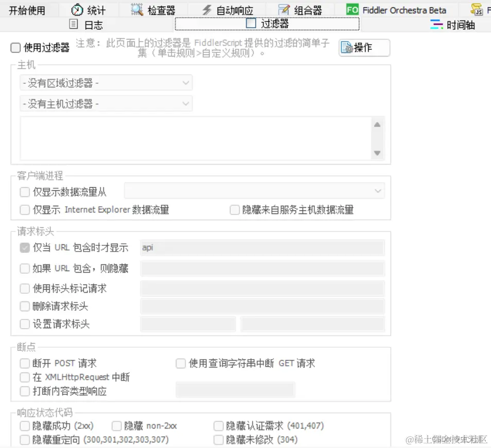Check 仅显示 Internet Explorer 数据流量
Image resolution: width=491 pixels, height=448 pixels.
click(24, 210)
